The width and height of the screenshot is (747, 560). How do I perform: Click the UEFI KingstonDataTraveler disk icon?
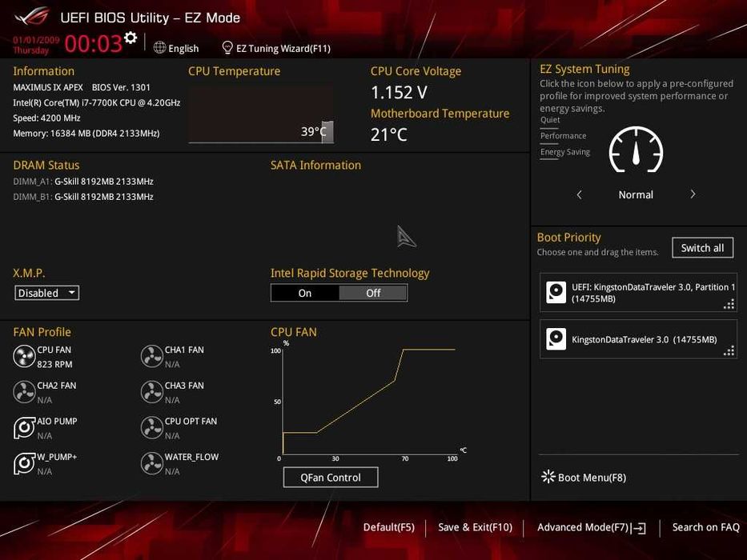[x=556, y=292]
